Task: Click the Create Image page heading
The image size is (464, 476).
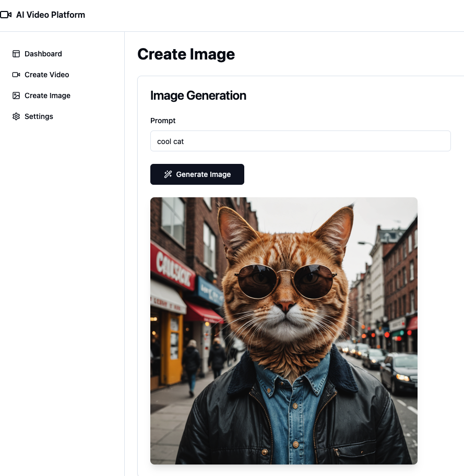Action: (x=186, y=54)
